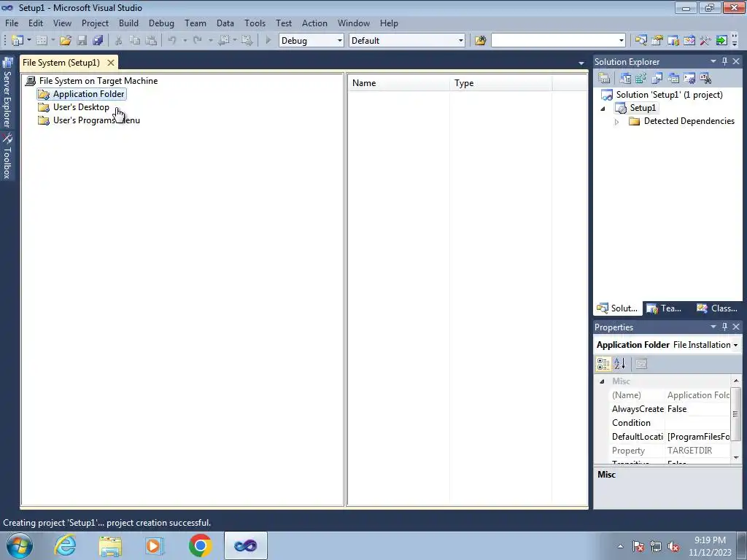Screen dimensions: 747x560
Task: Click the Condition property value field
Action: (x=697, y=423)
